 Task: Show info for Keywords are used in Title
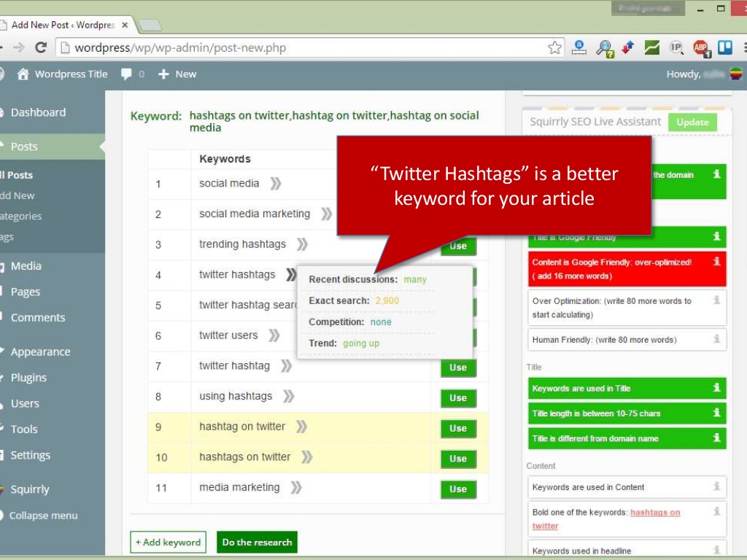click(x=716, y=387)
